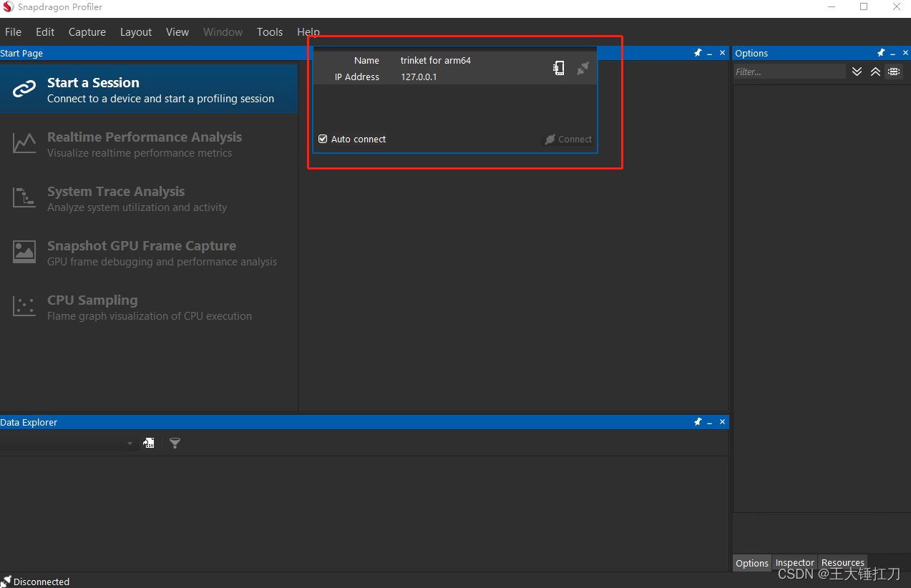The width and height of the screenshot is (911, 588).
Task: Click the Snapdragon Profiler logo in title bar
Action: pyautogui.click(x=9, y=7)
